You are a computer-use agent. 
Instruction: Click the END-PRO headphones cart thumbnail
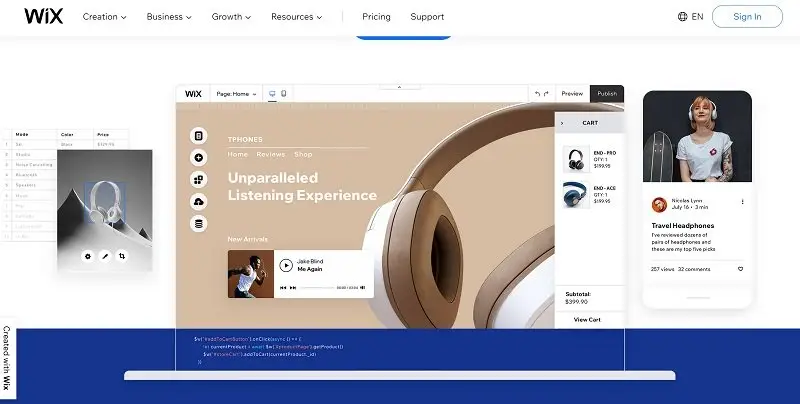click(x=574, y=160)
